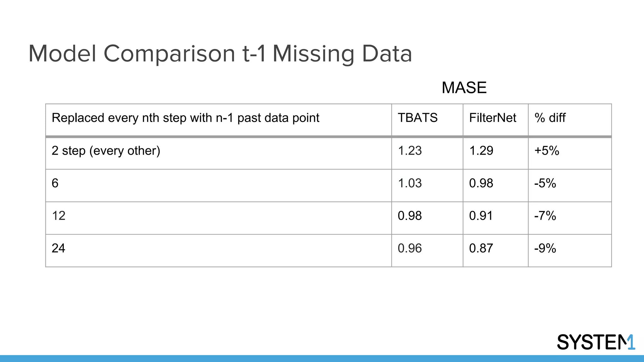
Task: Select the TBATS column header
Action: pyautogui.click(x=418, y=118)
